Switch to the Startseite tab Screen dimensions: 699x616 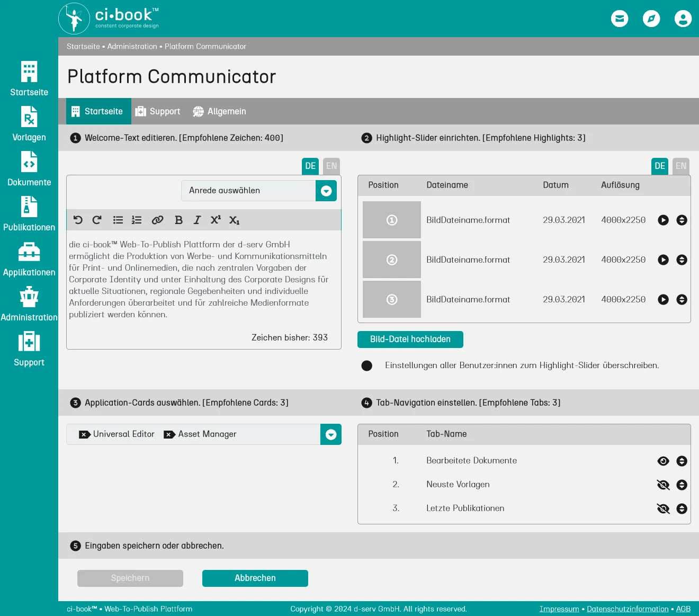tap(98, 111)
